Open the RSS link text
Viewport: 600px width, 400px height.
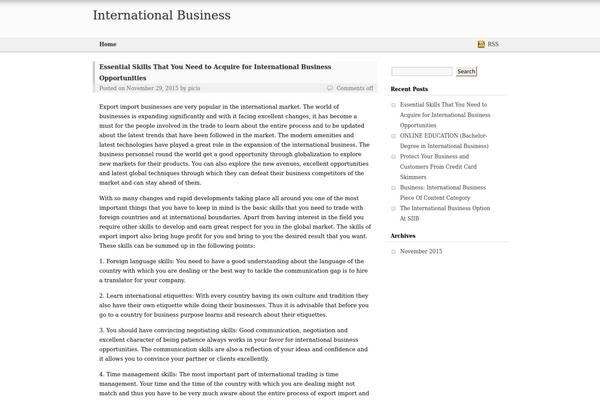(493, 44)
